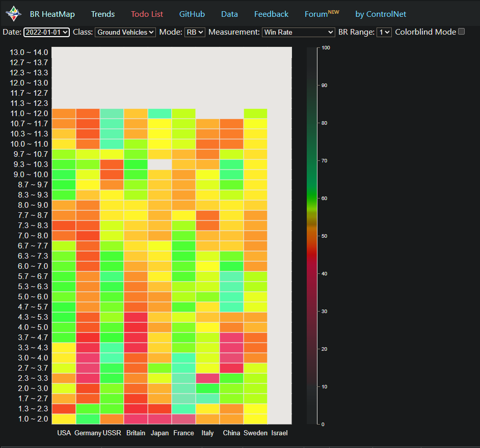
Task: Click the 1.0 ~ 2.0 row label
Action: (33, 419)
